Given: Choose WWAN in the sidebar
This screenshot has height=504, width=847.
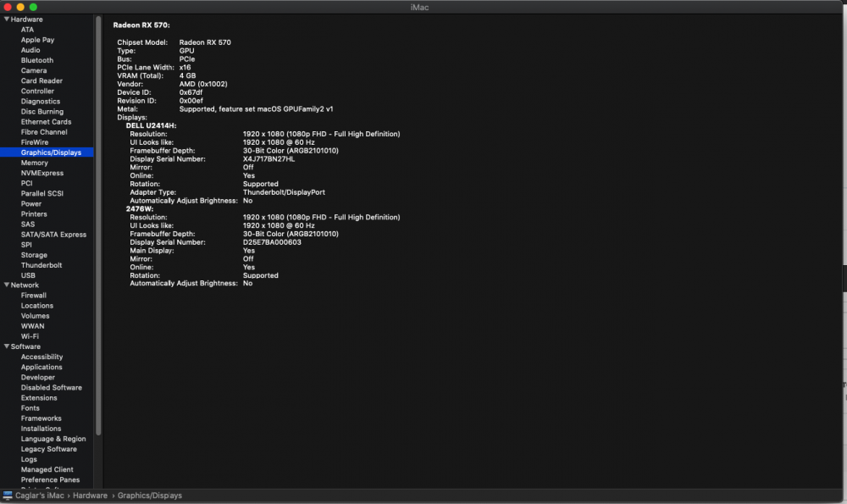Looking at the screenshot, I should pos(32,326).
